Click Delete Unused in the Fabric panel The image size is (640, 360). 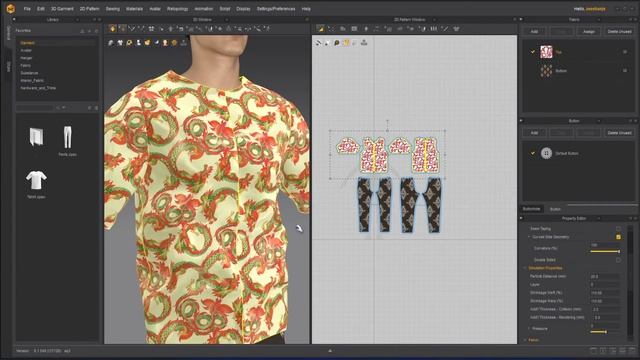coord(619,31)
